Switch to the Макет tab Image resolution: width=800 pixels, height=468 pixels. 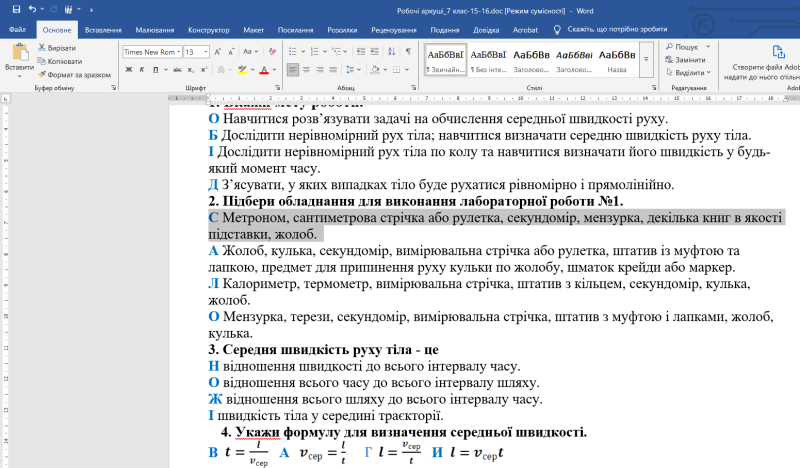pos(253,30)
